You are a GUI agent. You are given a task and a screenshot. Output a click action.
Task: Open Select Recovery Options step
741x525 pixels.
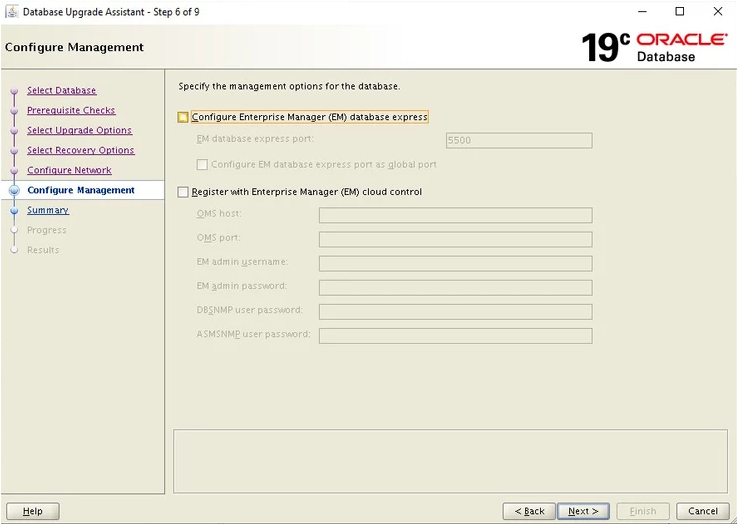coord(80,150)
